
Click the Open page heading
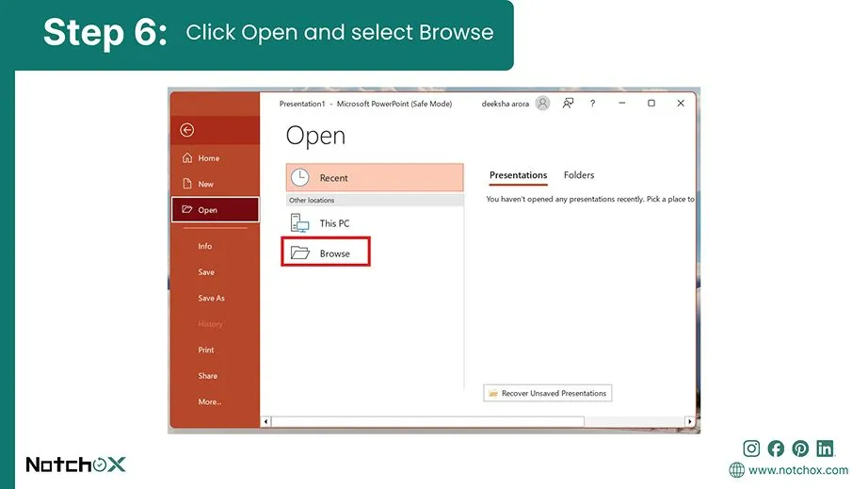(x=315, y=137)
